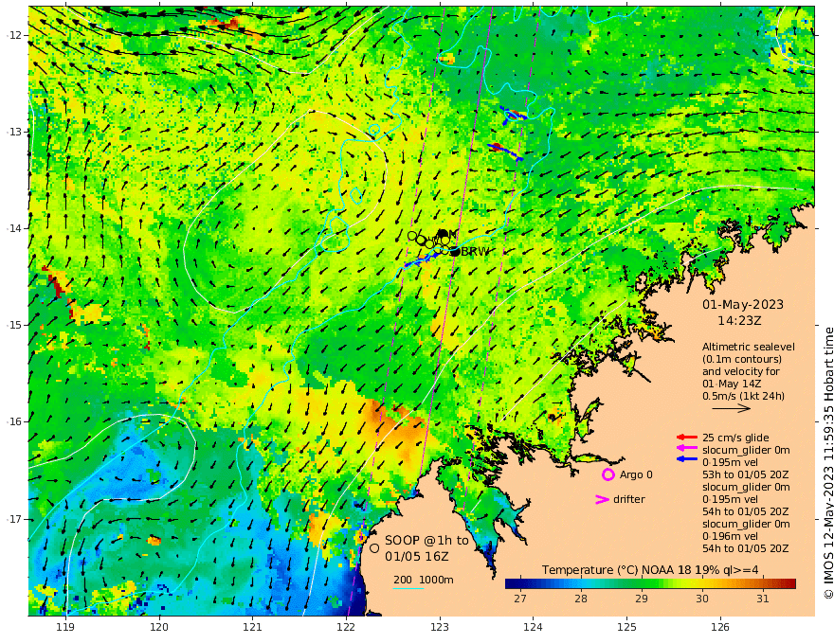Image resolution: width=834 pixels, height=644 pixels.
Task: Click the '01 May 14Z' caption line
Action: 732,384
